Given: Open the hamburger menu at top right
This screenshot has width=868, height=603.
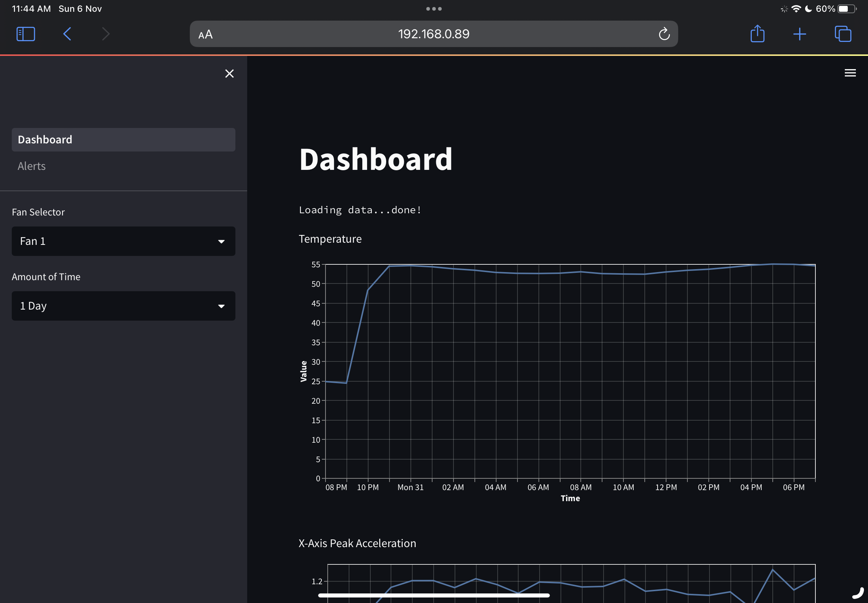Looking at the screenshot, I should (850, 73).
